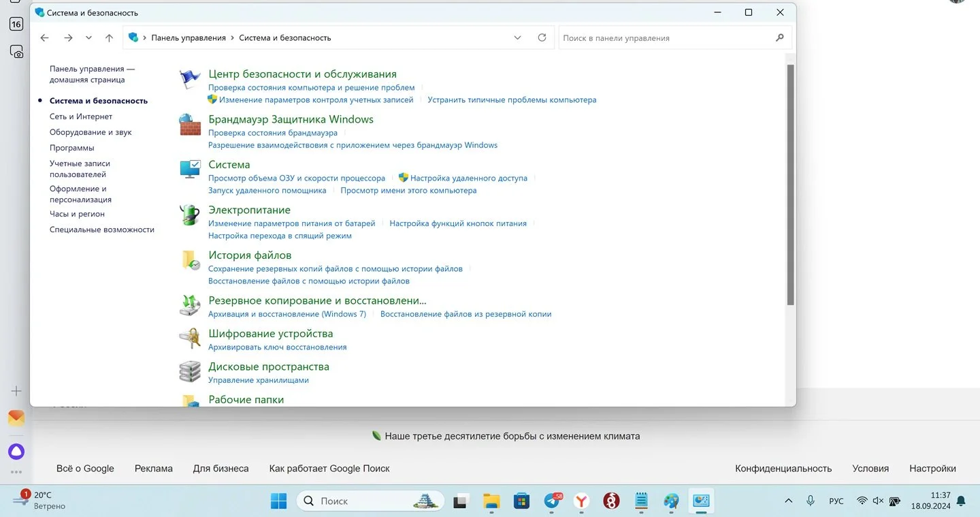Open Управление хранилищами link
Viewport: 980px width, 517px height.
pos(259,380)
